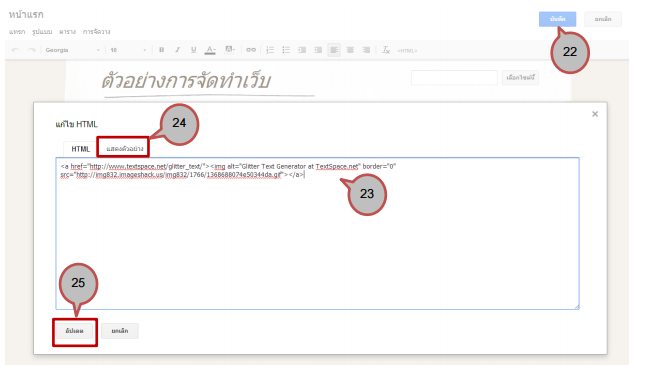Click the blue บันทึก save button
Image resolution: width=648 pixels, height=365 pixels.
pos(557,19)
